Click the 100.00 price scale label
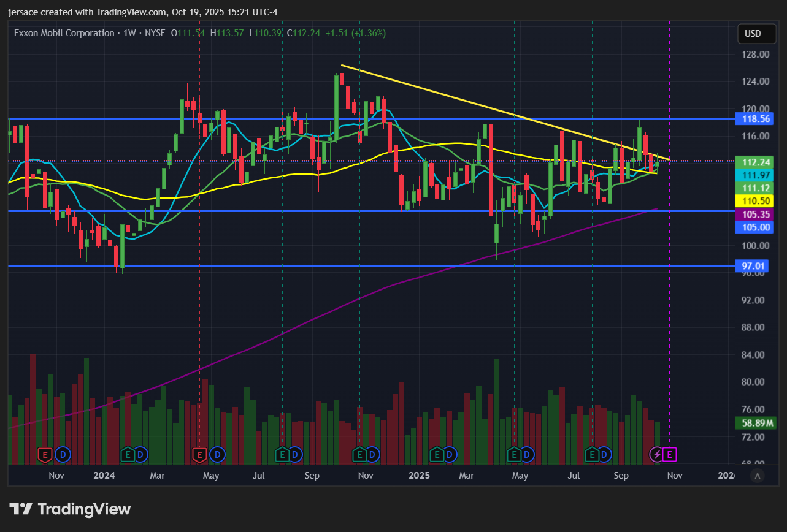This screenshot has height=532, width=787. (755, 246)
